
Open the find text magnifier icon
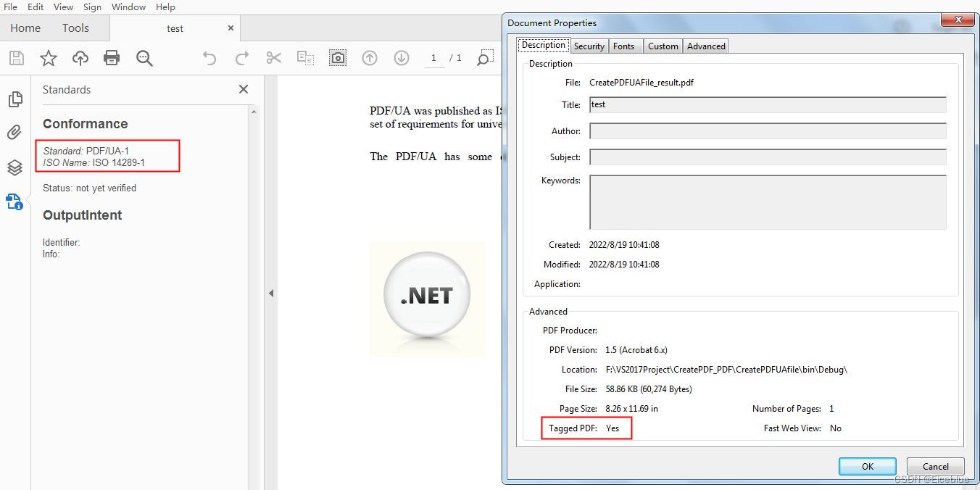pos(144,58)
